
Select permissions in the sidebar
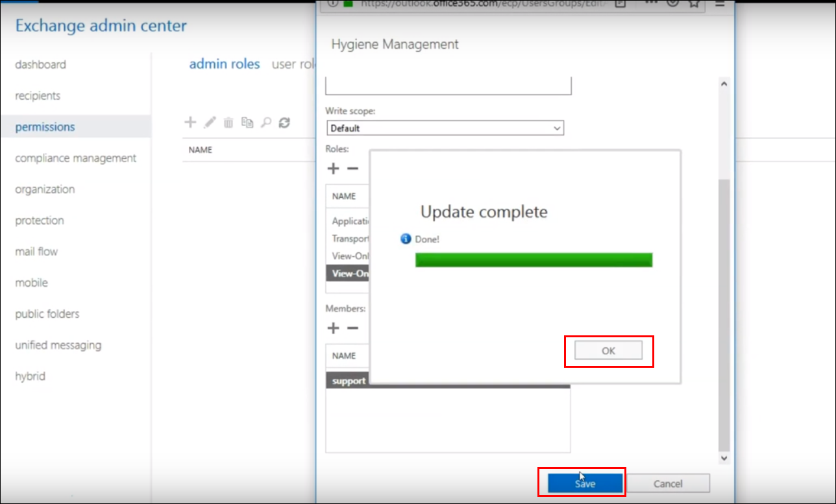point(45,126)
